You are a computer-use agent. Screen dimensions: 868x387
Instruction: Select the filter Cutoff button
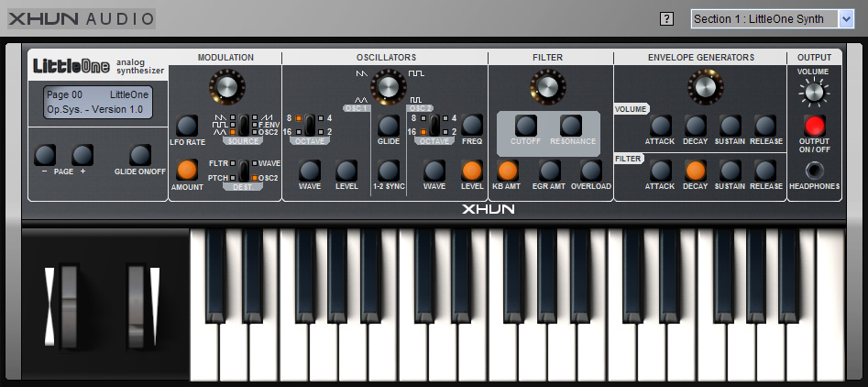click(x=526, y=127)
